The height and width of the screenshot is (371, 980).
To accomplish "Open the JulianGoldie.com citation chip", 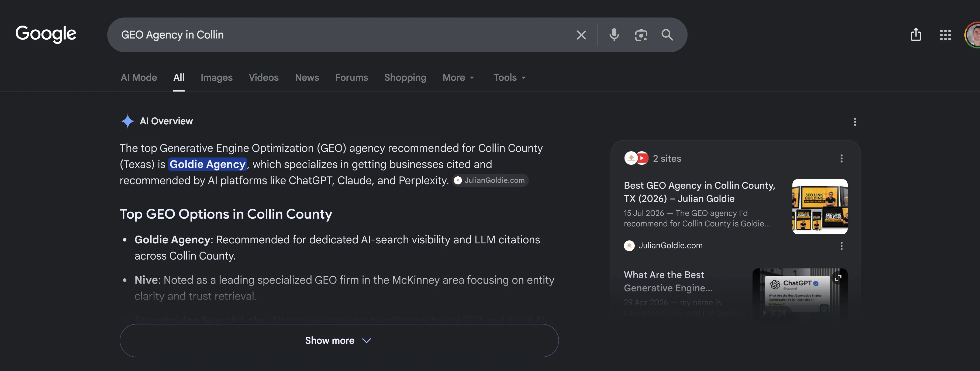I will [x=490, y=180].
